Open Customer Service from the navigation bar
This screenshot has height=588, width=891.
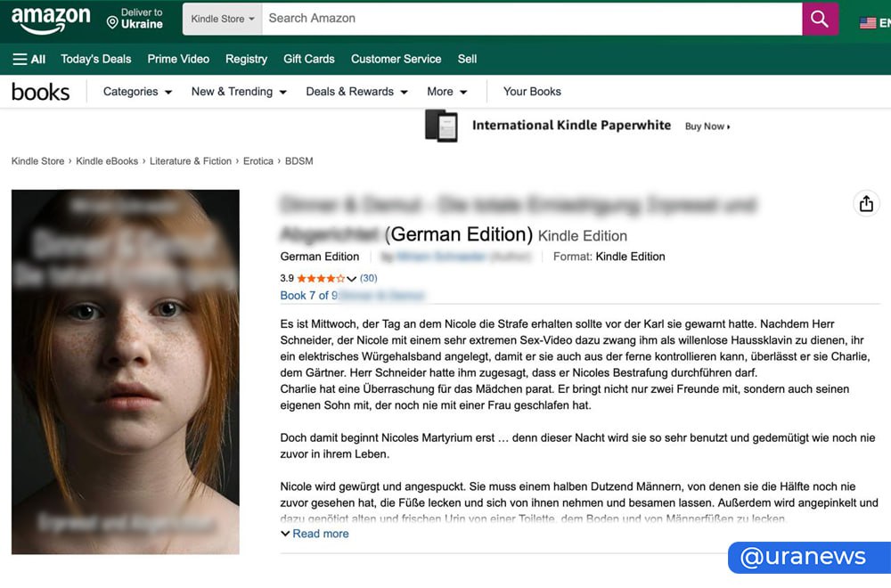click(396, 59)
